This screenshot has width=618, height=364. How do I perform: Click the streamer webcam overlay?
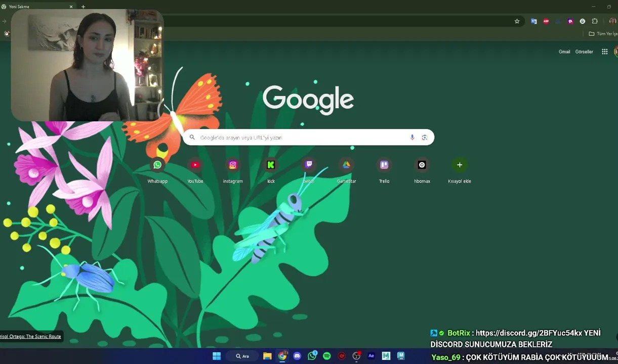[x=87, y=65]
